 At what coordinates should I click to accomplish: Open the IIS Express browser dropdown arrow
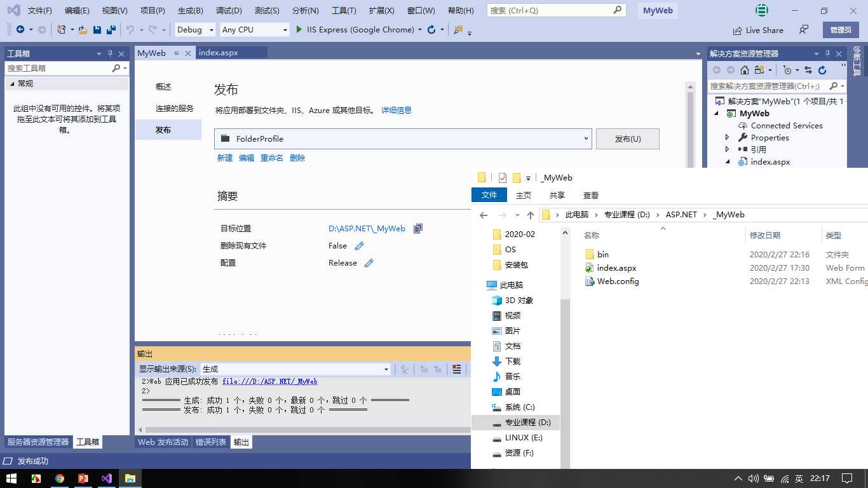(x=420, y=29)
